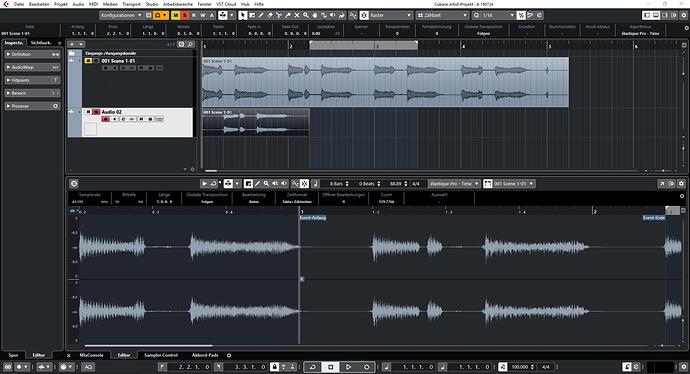Click Event-Ende marker in sample editor
This screenshot has width=690, height=374.
654,218
